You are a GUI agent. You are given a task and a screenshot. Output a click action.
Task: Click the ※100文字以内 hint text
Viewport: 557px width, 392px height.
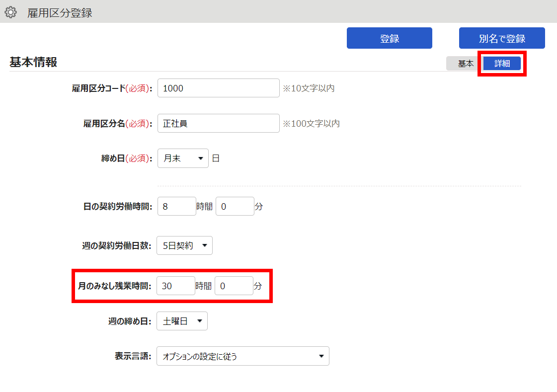311,123
